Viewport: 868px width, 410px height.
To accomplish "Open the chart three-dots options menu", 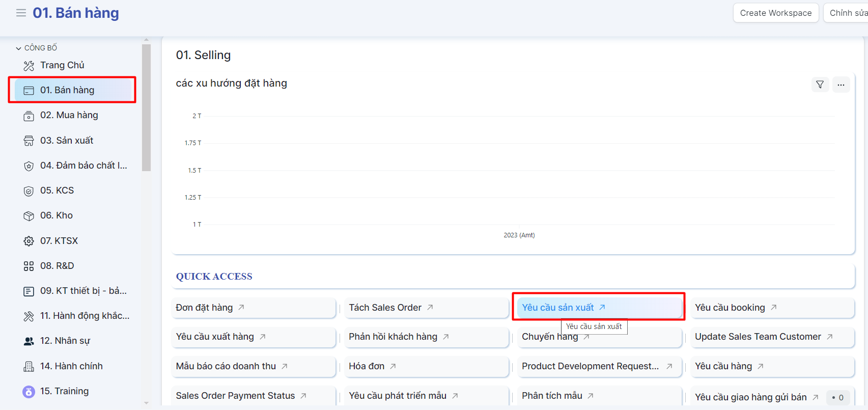I will [841, 85].
